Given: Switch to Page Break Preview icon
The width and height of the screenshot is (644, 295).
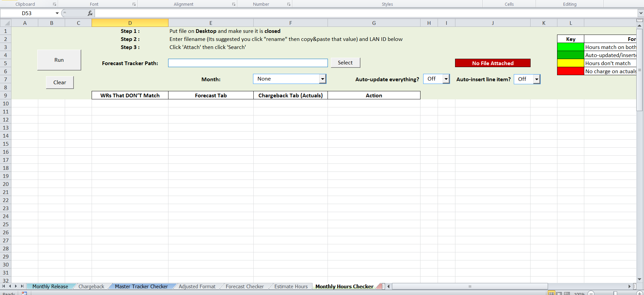Looking at the screenshot, I should click(567, 293).
